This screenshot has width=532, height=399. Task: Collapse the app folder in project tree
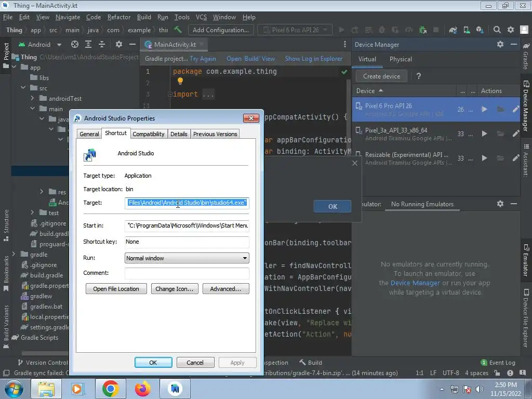coord(14,67)
